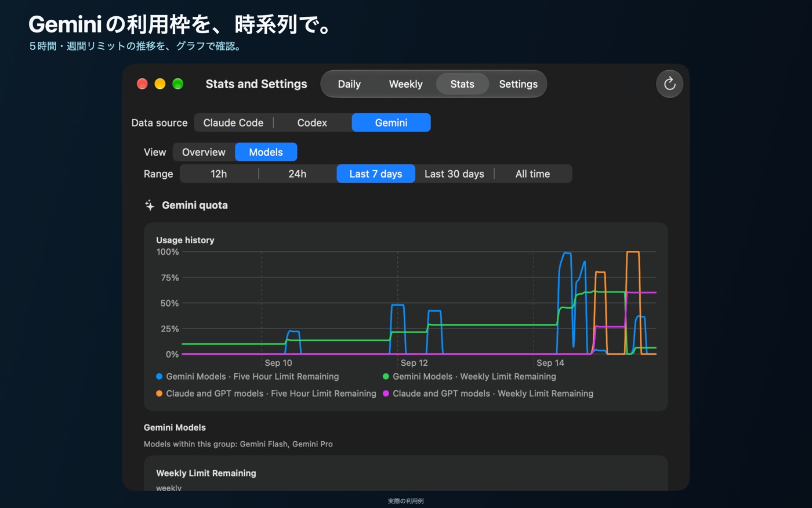
Task: Click the Stats and Settings window title
Action: coord(256,84)
